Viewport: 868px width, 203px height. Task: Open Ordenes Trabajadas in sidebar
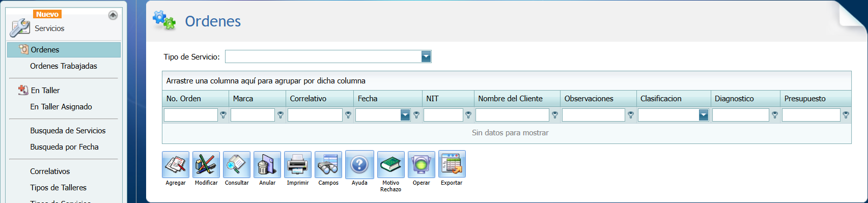(x=64, y=66)
